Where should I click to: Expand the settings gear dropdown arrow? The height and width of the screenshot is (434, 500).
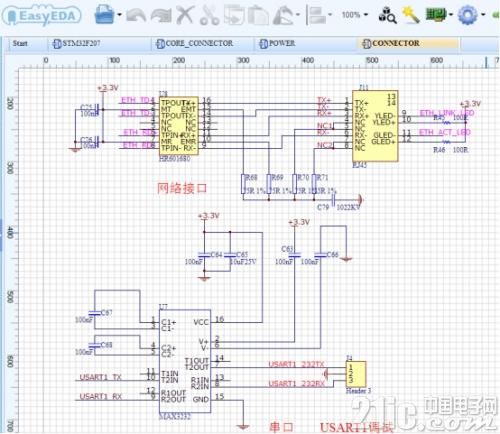pos(483,15)
